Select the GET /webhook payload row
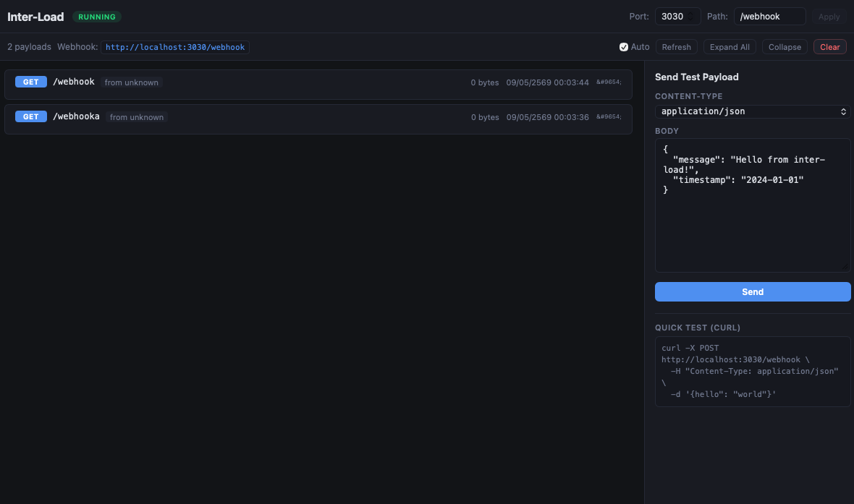Screen dimensions: 854x504 pyautogui.click(x=318, y=85)
